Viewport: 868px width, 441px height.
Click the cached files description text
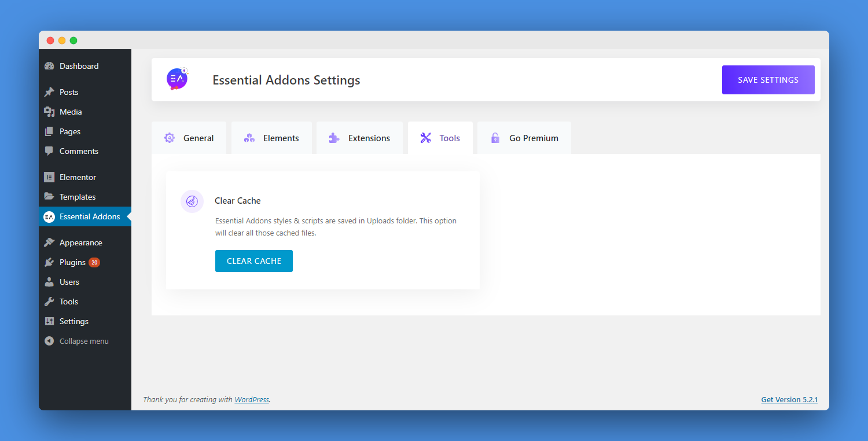336,227
